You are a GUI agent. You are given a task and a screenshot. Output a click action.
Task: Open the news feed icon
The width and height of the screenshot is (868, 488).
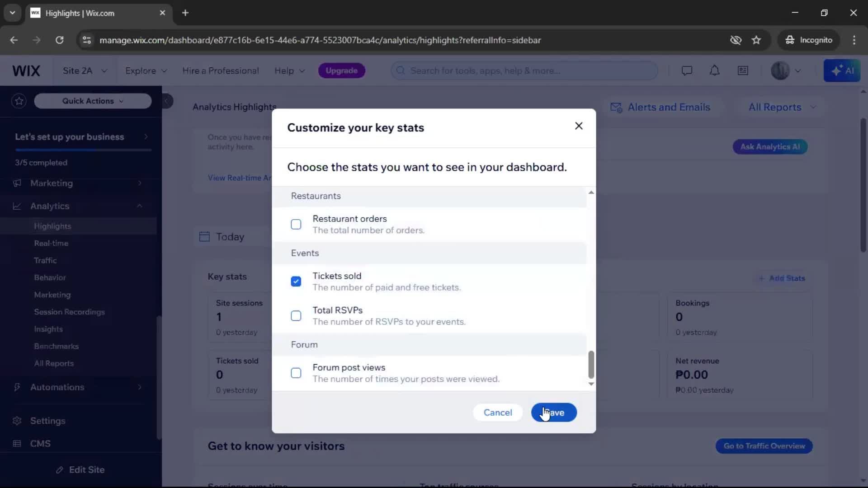[x=743, y=70]
